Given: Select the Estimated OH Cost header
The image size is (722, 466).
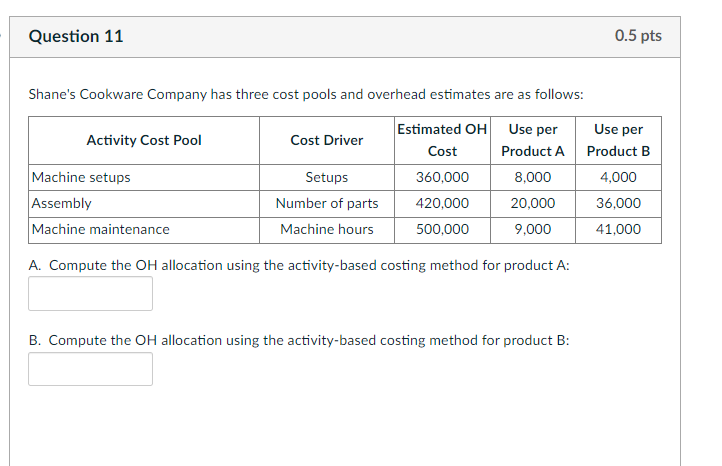Looking at the screenshot, I should [x=442, y=140].
